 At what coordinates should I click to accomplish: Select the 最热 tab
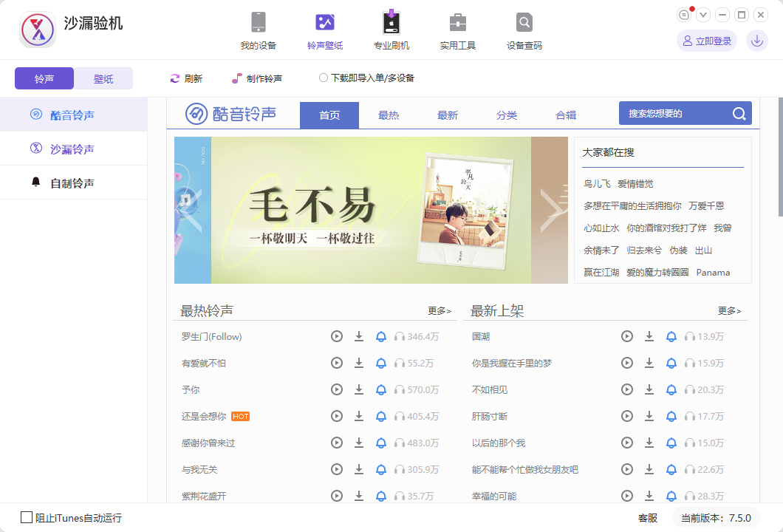coord(389,115)
